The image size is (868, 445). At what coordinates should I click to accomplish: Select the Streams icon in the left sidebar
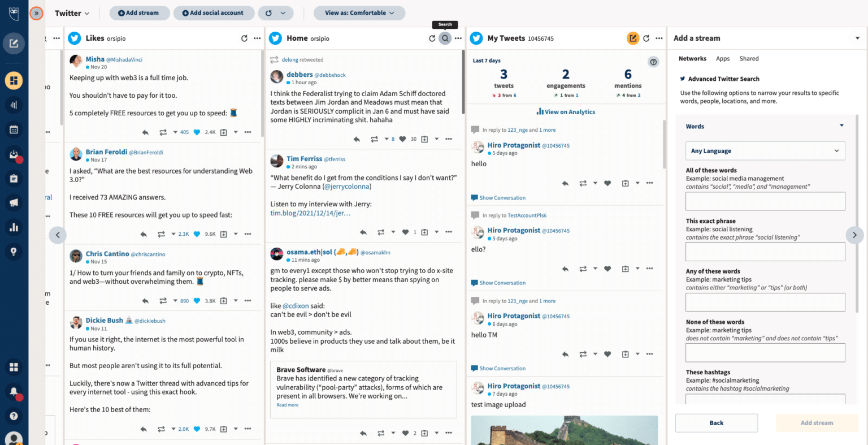tap(14, 80)
